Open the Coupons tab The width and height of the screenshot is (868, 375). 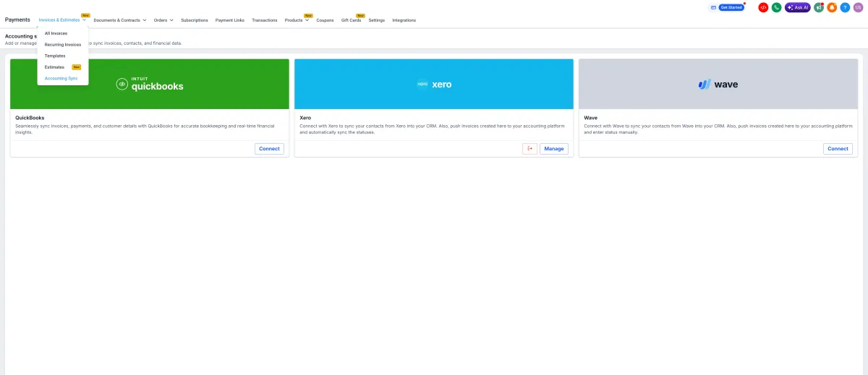(325, 20)
